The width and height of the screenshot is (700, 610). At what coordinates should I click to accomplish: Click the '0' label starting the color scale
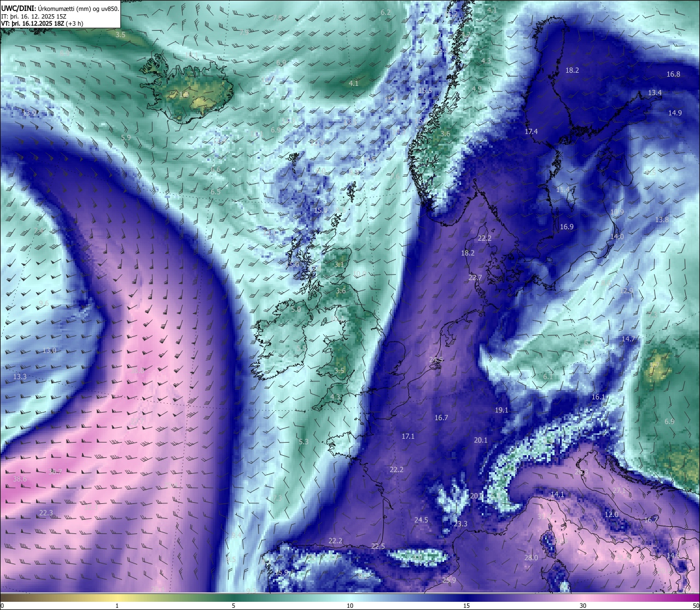(2, 606)
